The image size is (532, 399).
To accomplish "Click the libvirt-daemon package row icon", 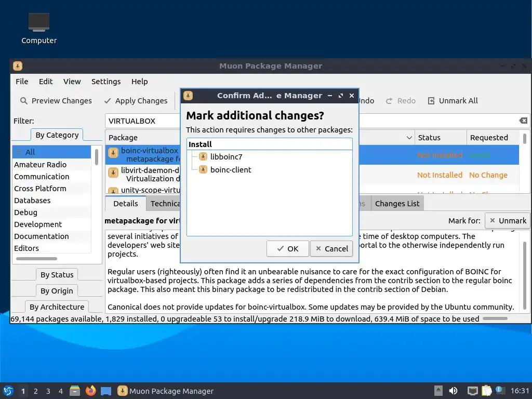I will coord(113,172).
